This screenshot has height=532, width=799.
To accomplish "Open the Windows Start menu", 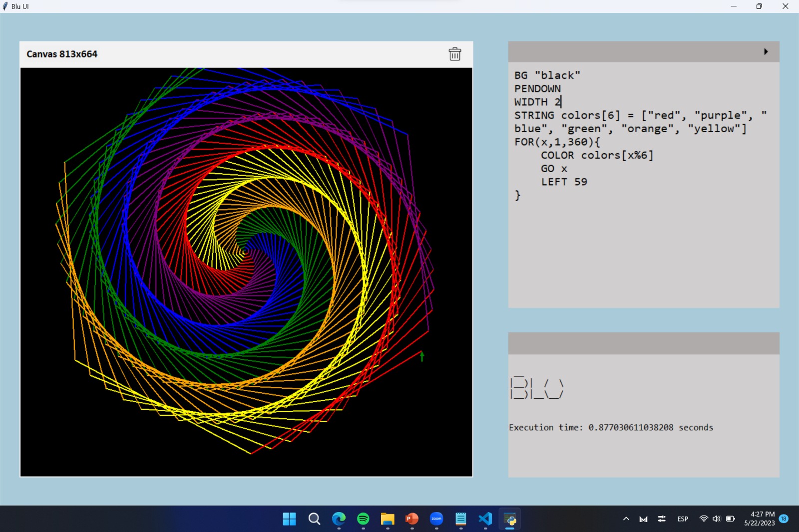I will click(289, 519).
